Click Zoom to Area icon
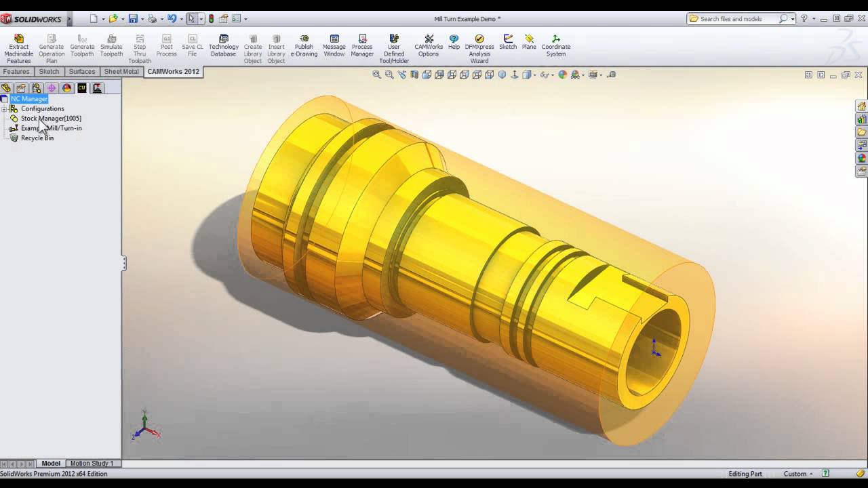The height and width of the screenshot is (488, 868). pos(389,75)
